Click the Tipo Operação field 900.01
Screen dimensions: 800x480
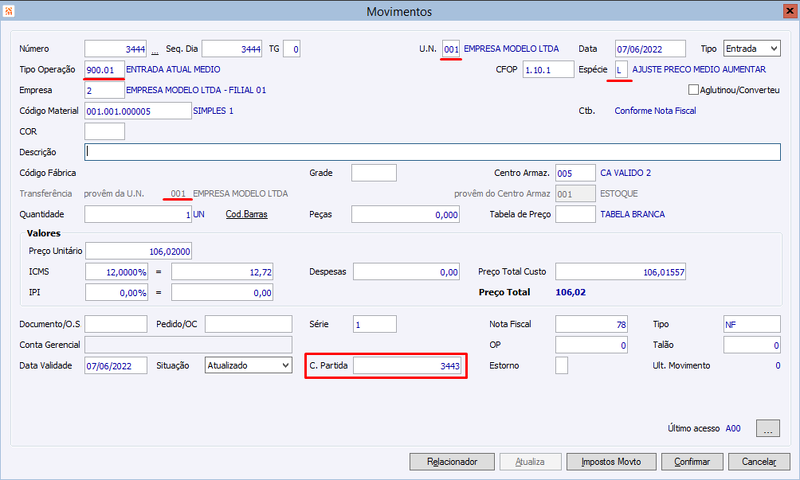pyautogui.click(x=104, y=69)
